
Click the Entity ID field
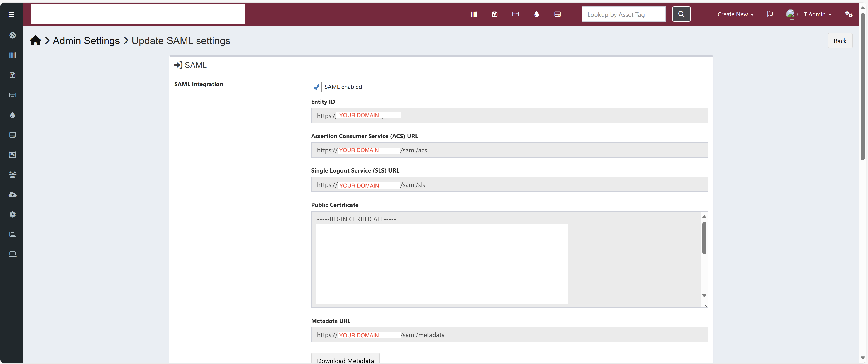click(x=509, y=115)
